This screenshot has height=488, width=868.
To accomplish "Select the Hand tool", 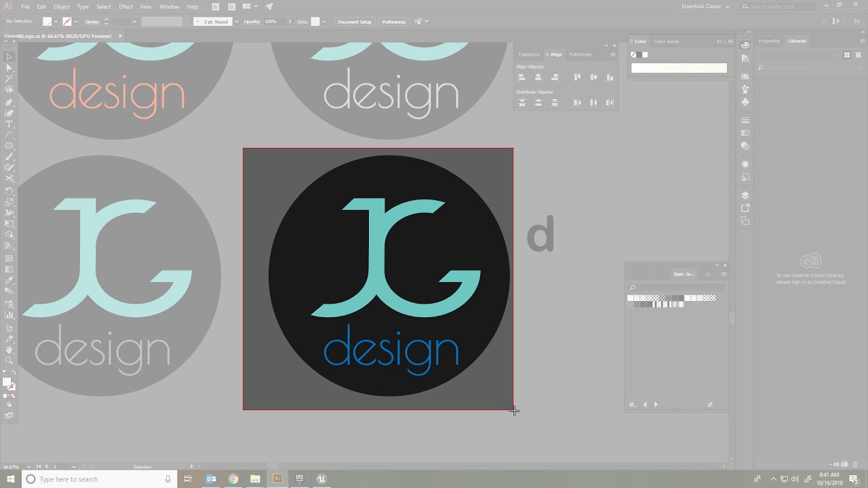I will 9,350.
